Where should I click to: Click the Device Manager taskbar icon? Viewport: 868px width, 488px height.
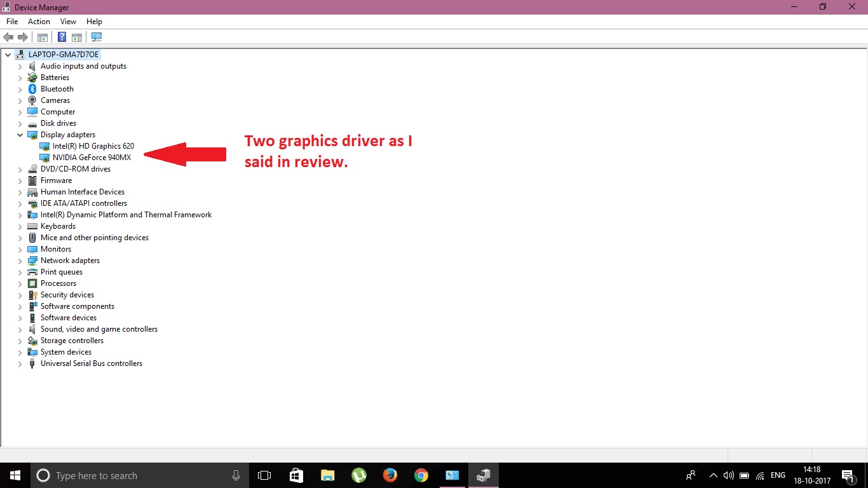pyautogui.click(x=484, y=475)
